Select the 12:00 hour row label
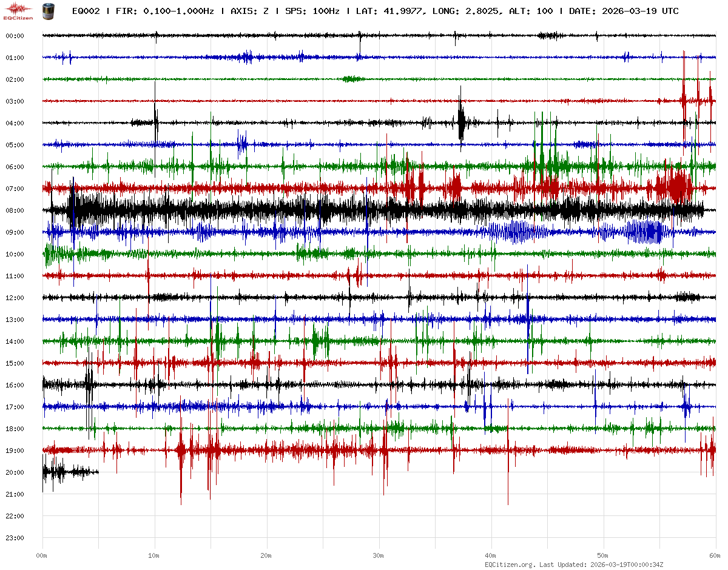The width and height of the screenshot is (728, 570). (15, 298)
